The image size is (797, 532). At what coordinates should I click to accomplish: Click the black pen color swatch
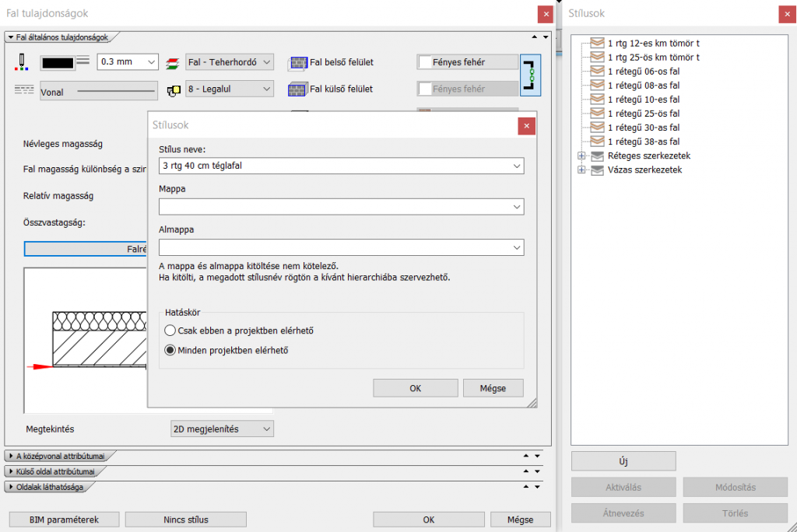pos(57,62)
